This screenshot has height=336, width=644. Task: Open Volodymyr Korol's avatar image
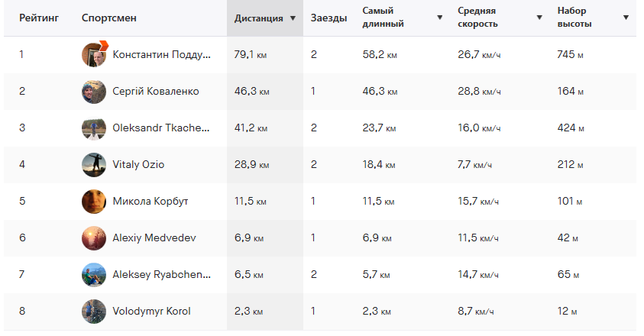coord(94,312)
